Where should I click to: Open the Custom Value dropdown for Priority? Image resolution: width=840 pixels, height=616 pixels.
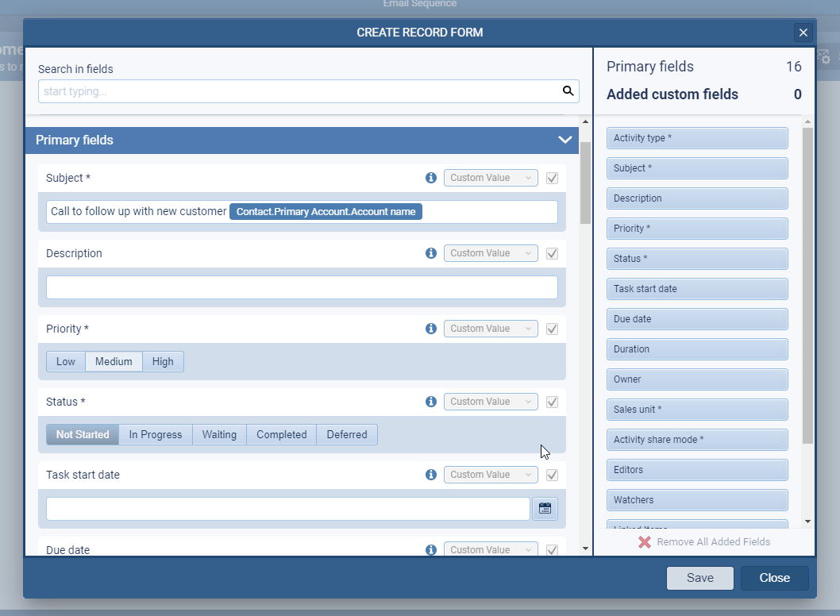coord(491,329)
